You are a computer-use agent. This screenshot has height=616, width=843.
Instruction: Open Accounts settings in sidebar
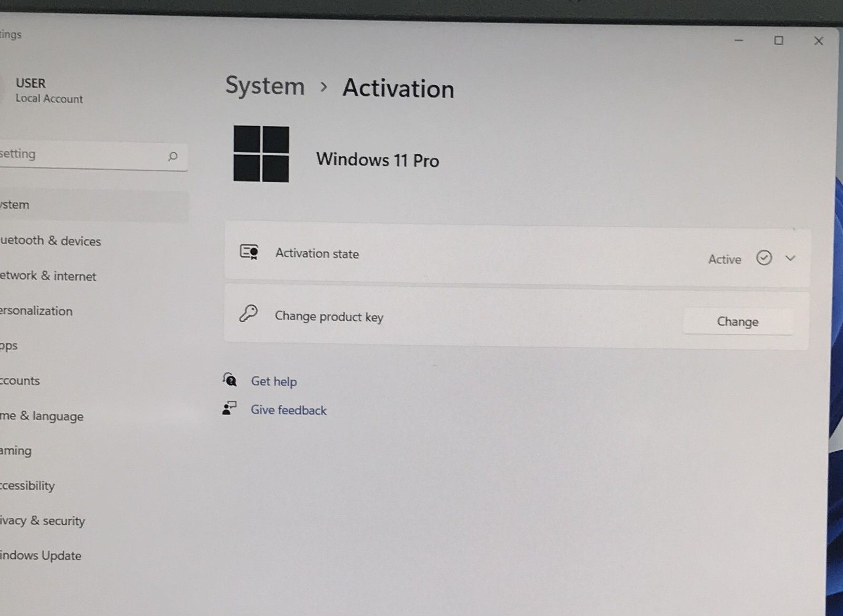[x=19, y=381]
